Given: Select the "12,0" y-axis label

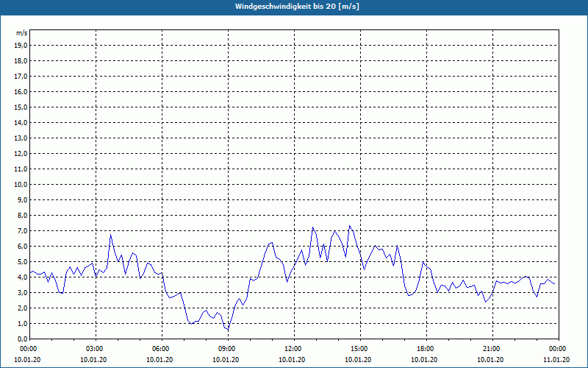Looking at the screenshot, I should tap(21, 154).
